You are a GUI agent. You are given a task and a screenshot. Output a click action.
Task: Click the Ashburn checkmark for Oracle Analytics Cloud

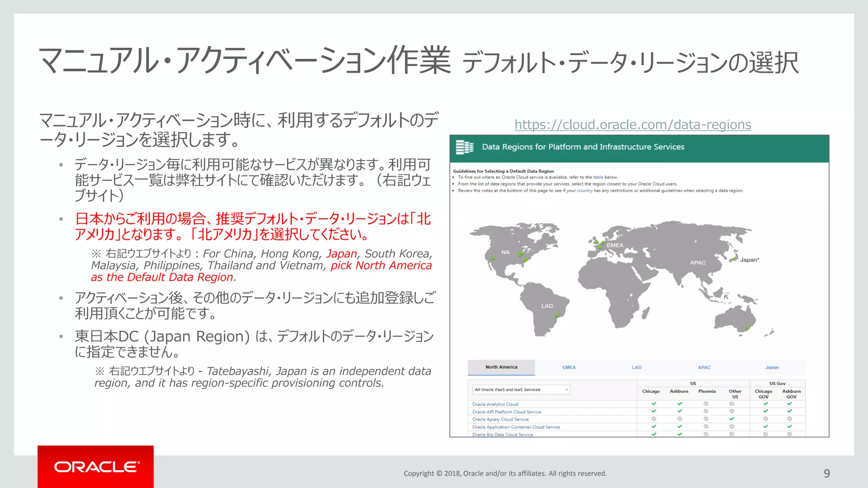(679, 404)
